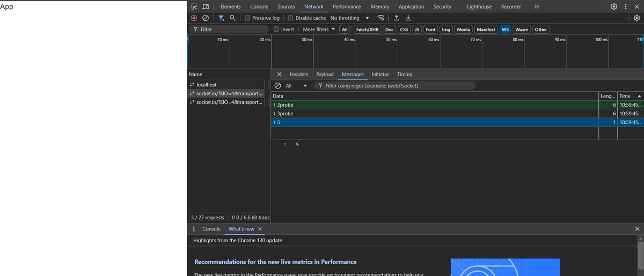Close the bottom drawer

[638, 229]
